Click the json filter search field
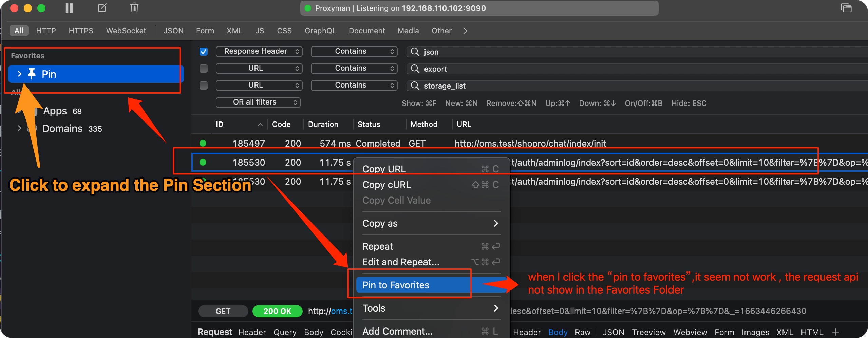This screenshot has height=338, width=868. pyautogui.click(x=637, y=52)
